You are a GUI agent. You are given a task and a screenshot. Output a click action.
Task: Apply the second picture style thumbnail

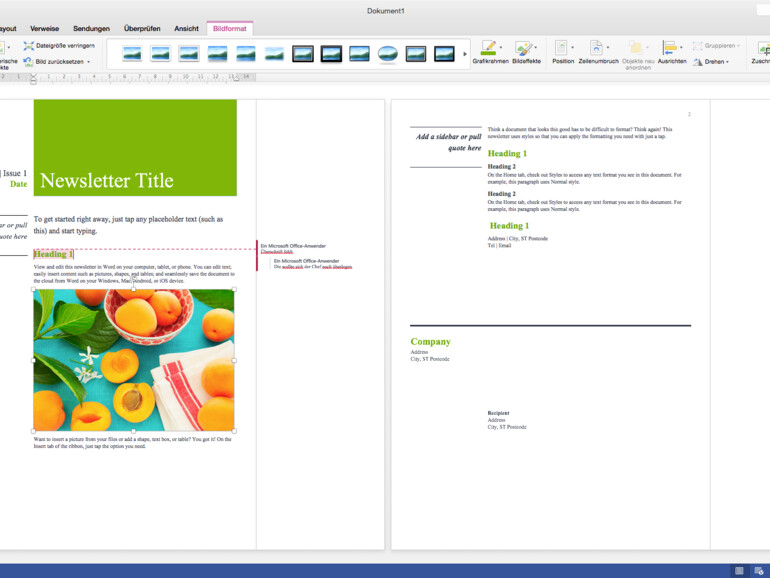coord(161,54)
